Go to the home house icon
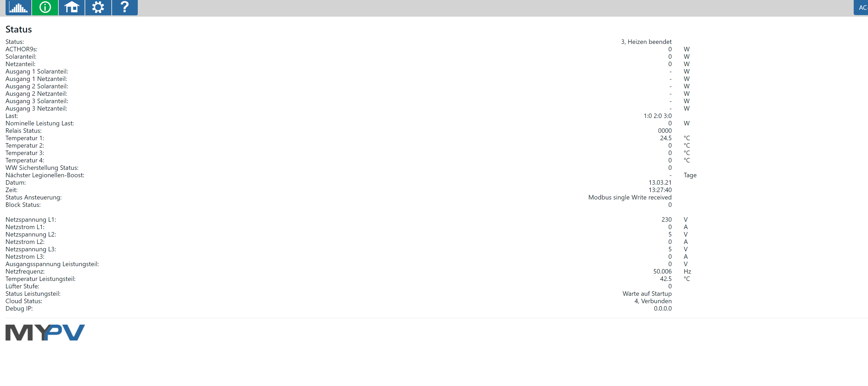This screenshot has height=386, width=868. (x=72, y=7)
